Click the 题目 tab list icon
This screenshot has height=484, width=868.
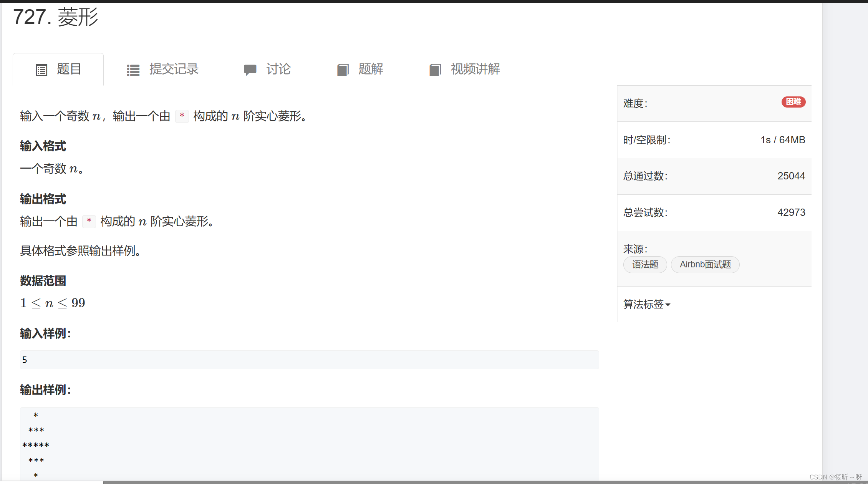pos(41,70)
